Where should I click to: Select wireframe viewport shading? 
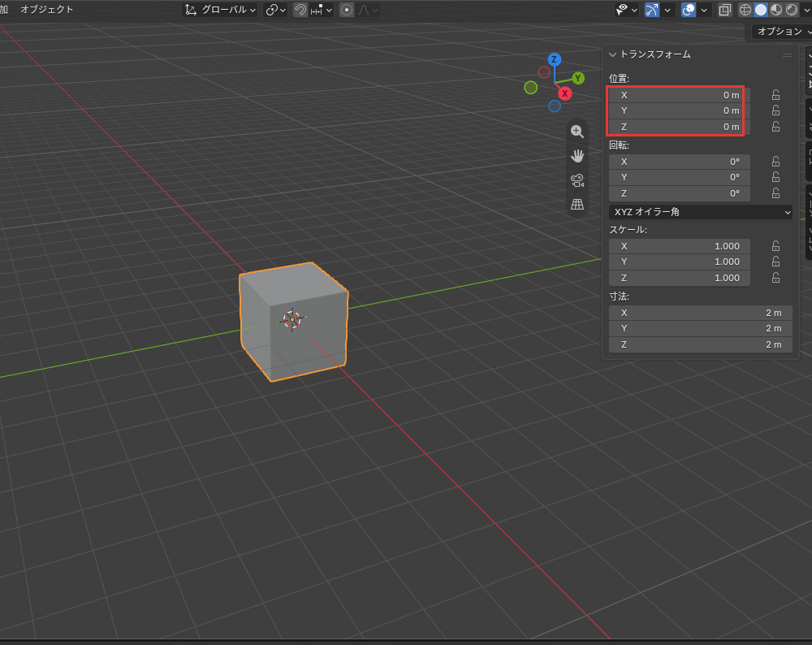coord(745,10)
